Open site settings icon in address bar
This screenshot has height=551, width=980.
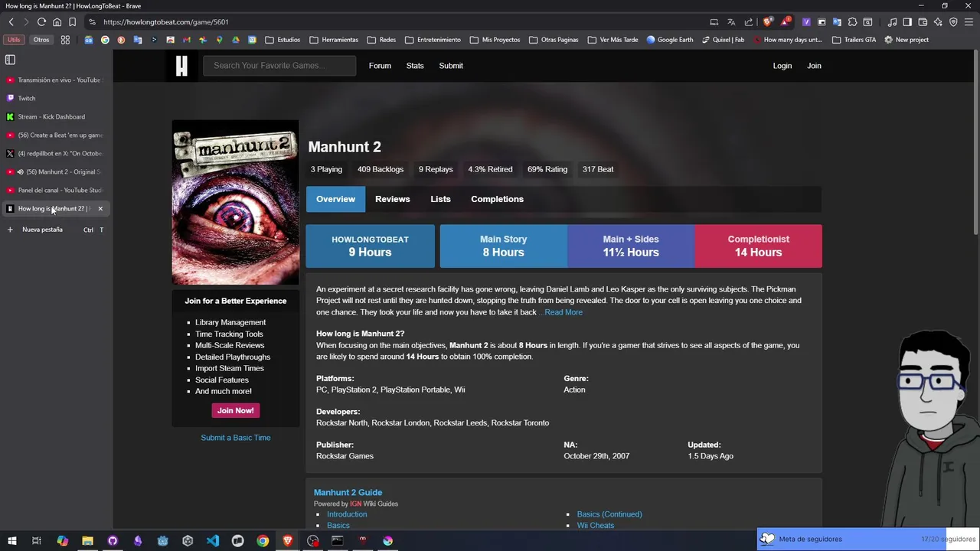pyautogui.click(x=92, y=22)
